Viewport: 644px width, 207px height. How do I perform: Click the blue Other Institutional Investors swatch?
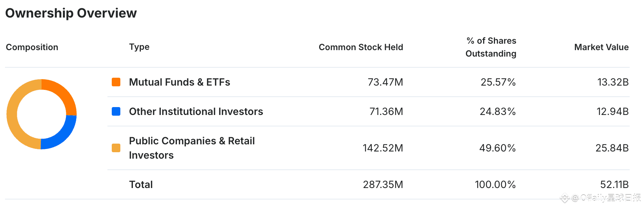[116, 111]
